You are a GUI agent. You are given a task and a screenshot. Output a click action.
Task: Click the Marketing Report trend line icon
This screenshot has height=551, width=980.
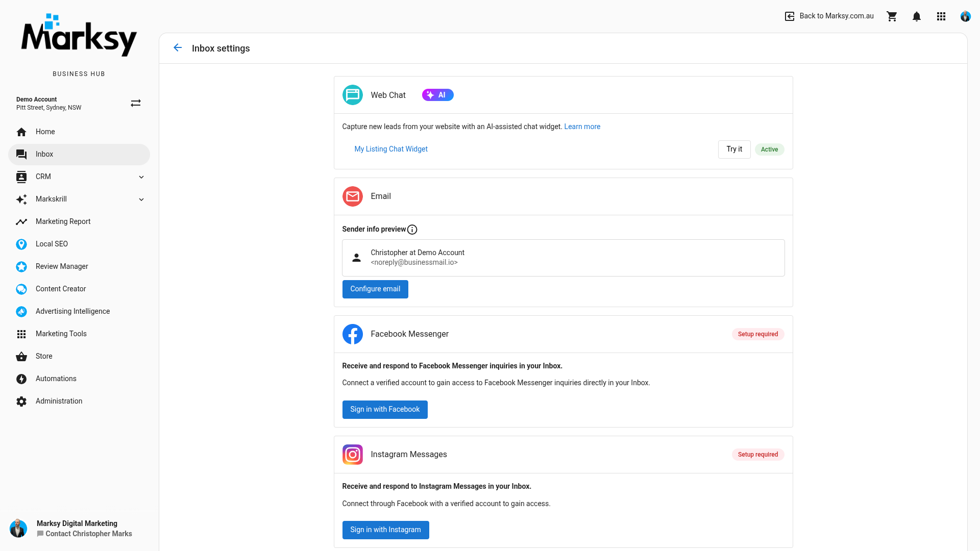click(21, 222)
